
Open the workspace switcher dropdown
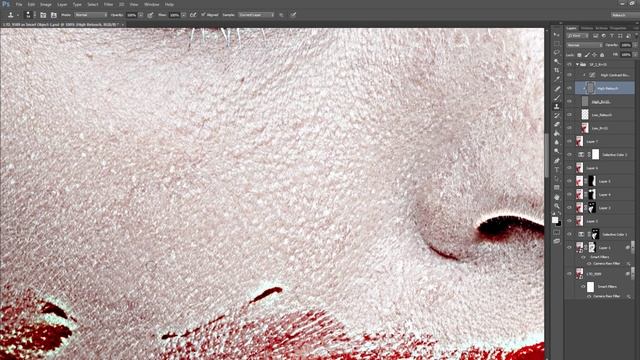(625, 15)
